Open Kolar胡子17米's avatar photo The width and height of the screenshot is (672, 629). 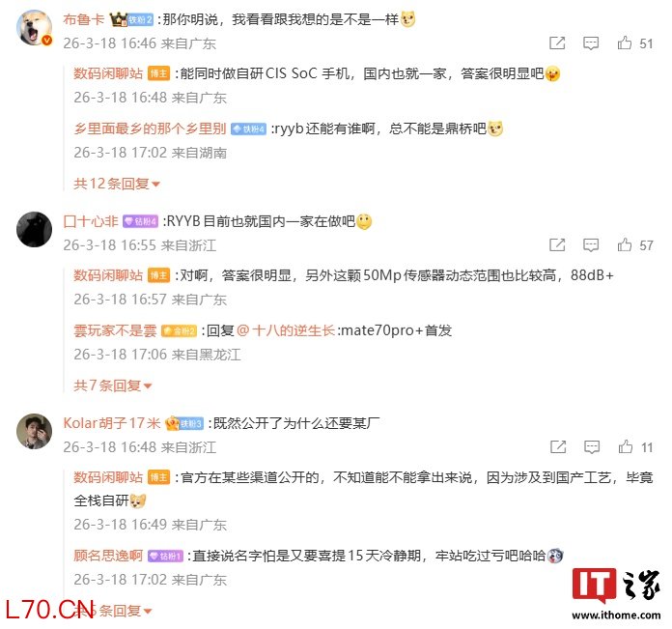pyautogui.click(x=34, y=431)
